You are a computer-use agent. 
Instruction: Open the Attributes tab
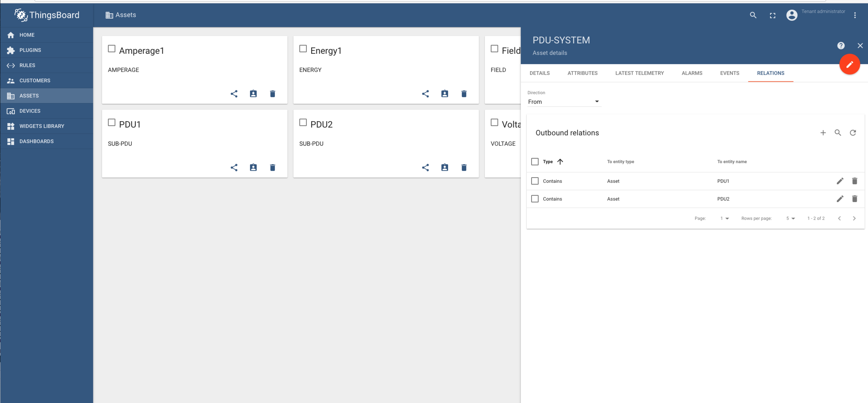click(582, 73)
